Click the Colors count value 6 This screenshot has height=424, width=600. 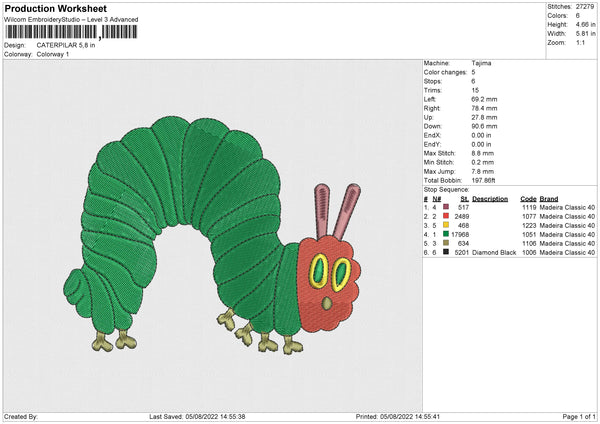coord(577,16)
